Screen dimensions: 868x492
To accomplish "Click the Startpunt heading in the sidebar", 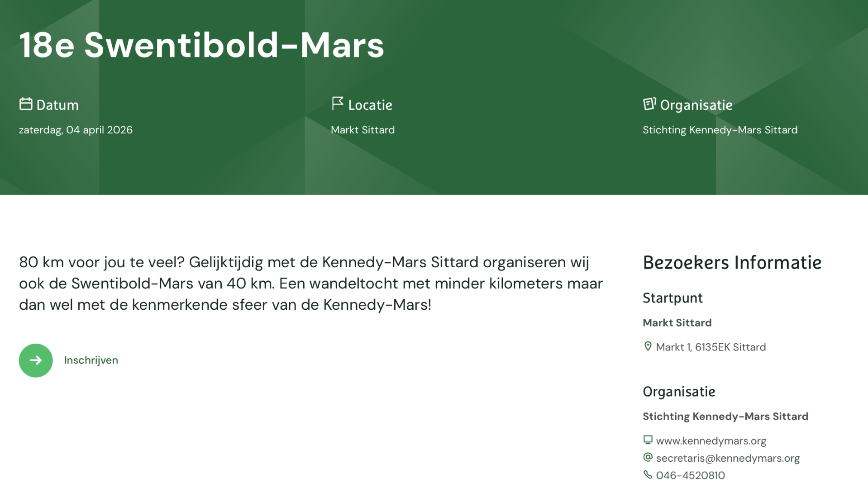I will 672,298.
